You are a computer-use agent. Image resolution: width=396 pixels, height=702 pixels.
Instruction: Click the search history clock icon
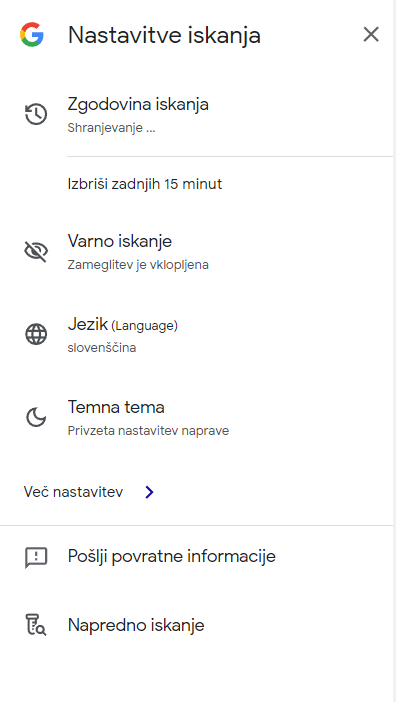[36, 115]
